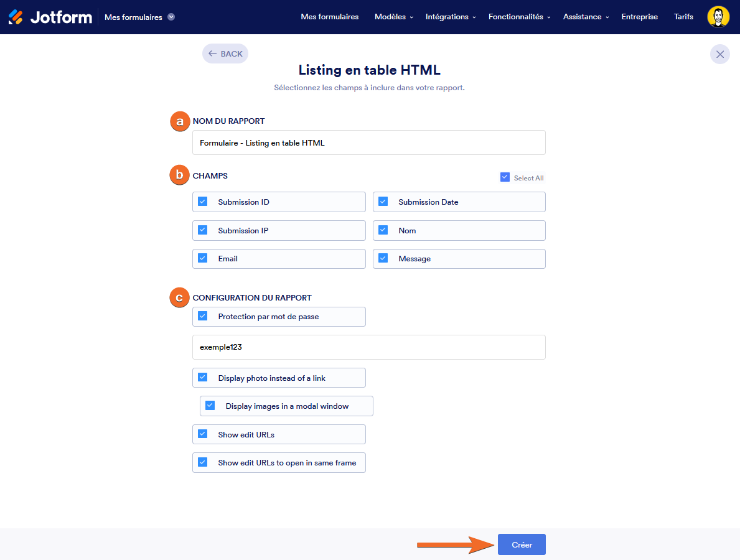
Task: Click the Créer button
Action: [x=522, y=544]
